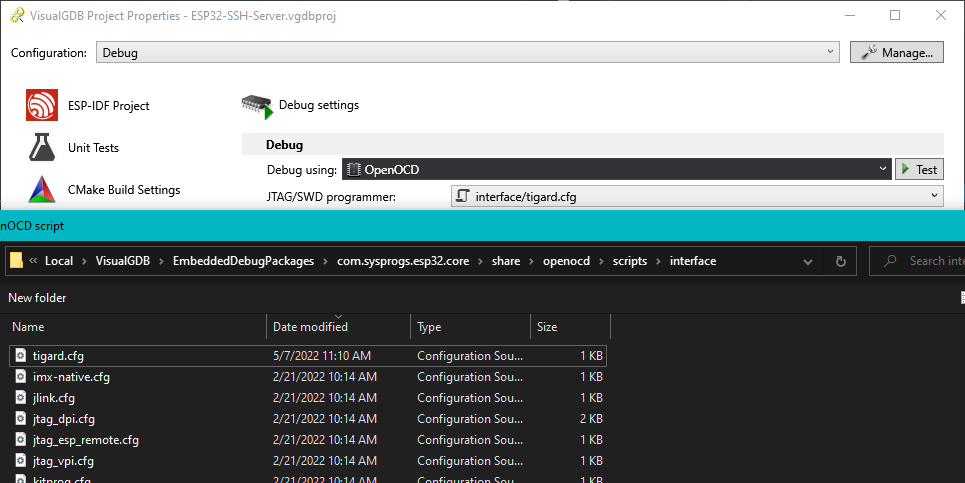Click the 5/7/2022 11:10 AM date cell
Viewport: 965px width, 483px height.
click(x=322, y=356)
